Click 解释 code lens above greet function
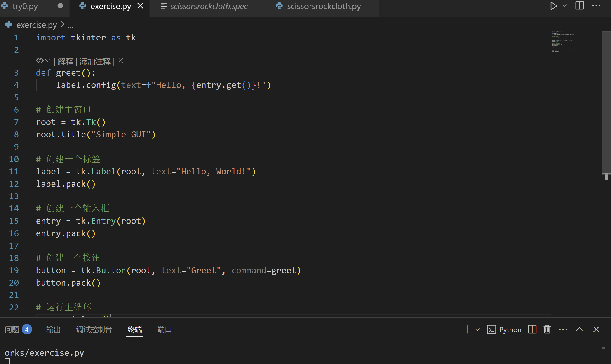This screenshot has width=611, height=364. coord(65,62)
